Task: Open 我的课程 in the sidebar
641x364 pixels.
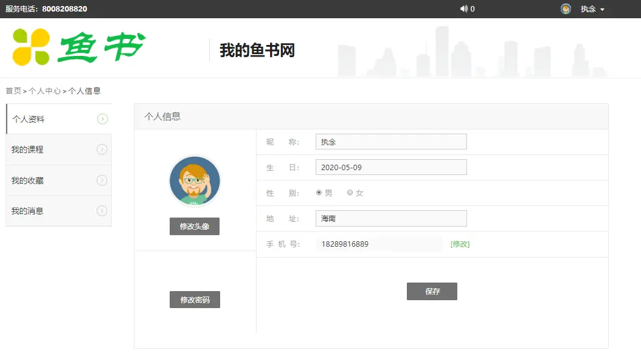Action: click(x=59, y=149)
